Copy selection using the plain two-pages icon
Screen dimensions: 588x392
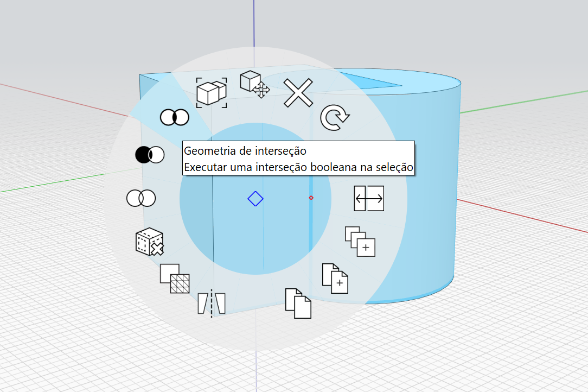[298, 303]
